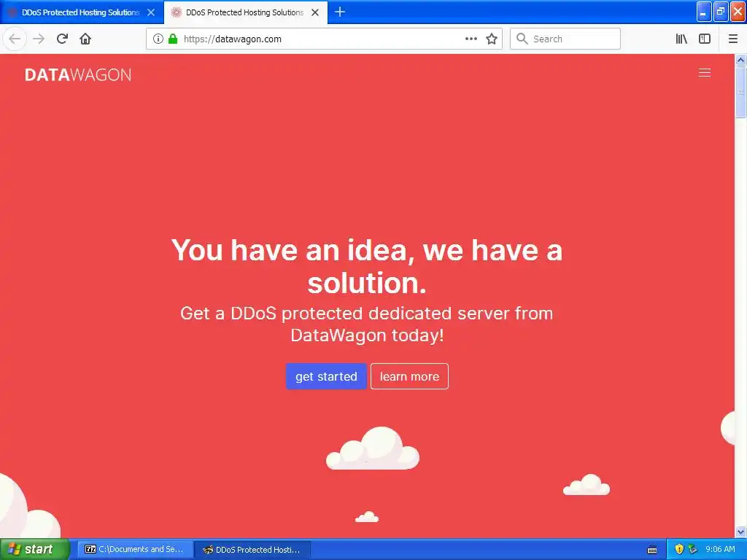Click the network tray icon

click(692, 549)
